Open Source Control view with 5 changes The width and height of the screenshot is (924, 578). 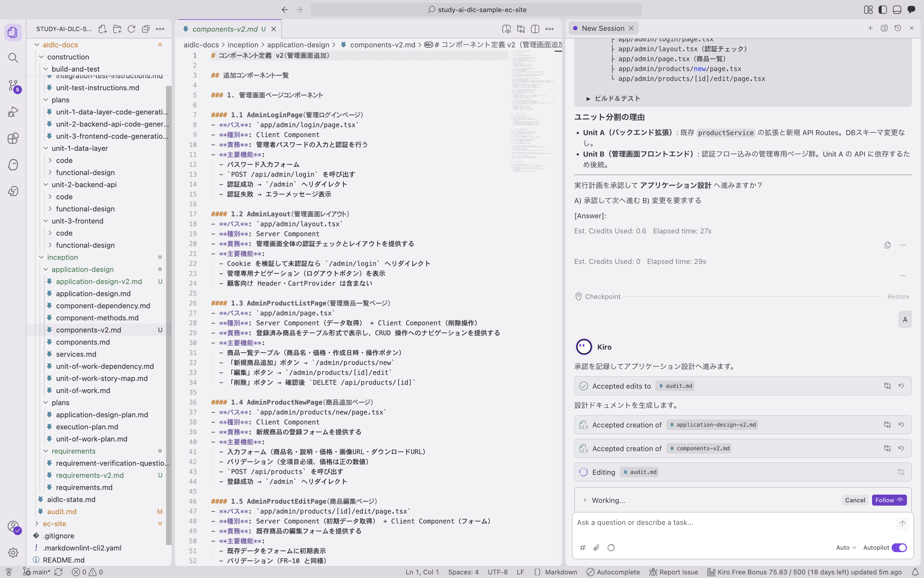[13, 86]
